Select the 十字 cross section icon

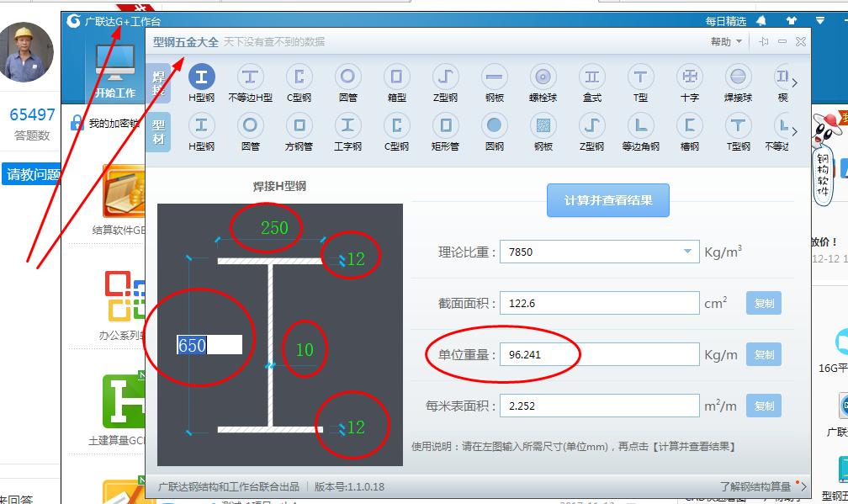click(x=690, y=77)
